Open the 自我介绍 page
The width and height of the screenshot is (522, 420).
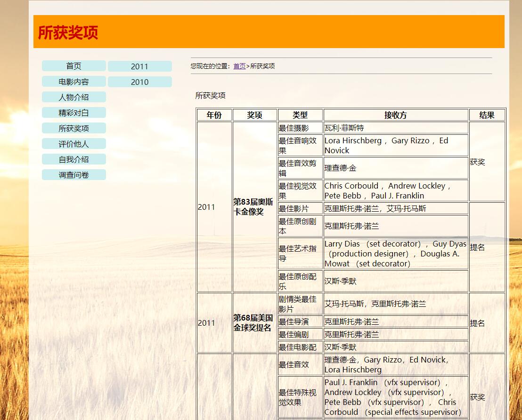click(x=73, y=159)
